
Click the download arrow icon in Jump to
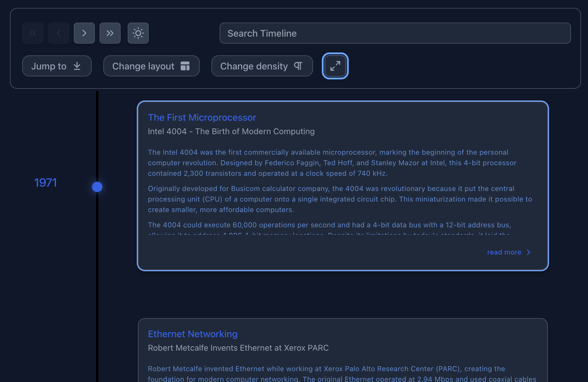pos(77,66)
